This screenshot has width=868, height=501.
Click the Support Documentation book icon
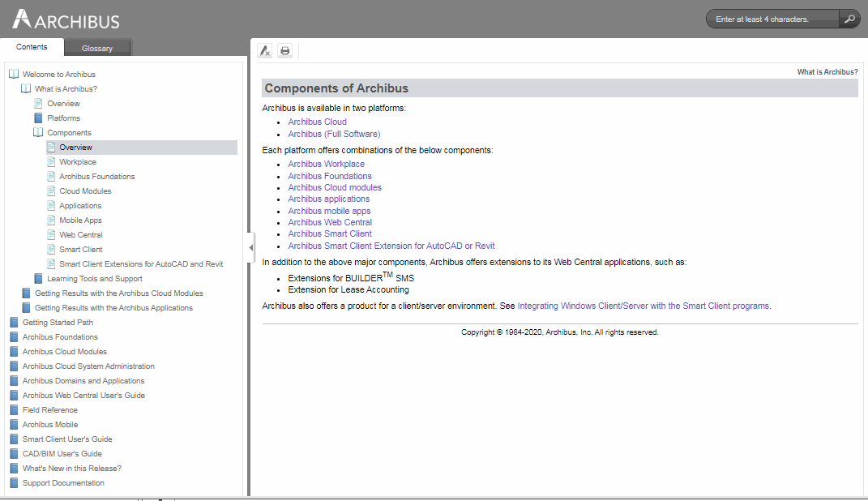click(14, 482)
